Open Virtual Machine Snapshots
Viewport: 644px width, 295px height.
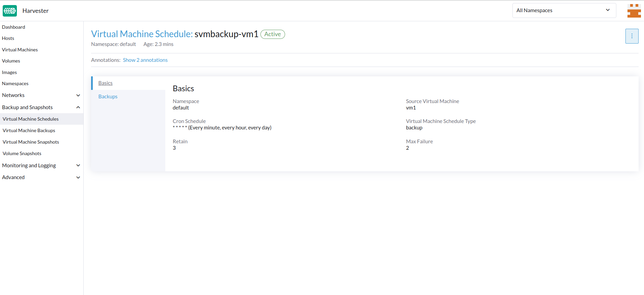click(x=31, y=142)
